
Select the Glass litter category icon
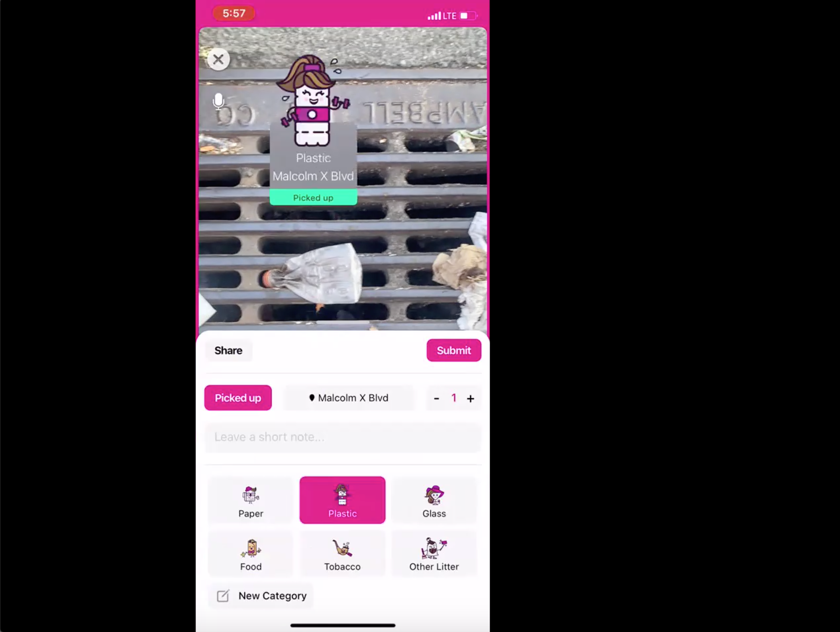coord(434,499)
